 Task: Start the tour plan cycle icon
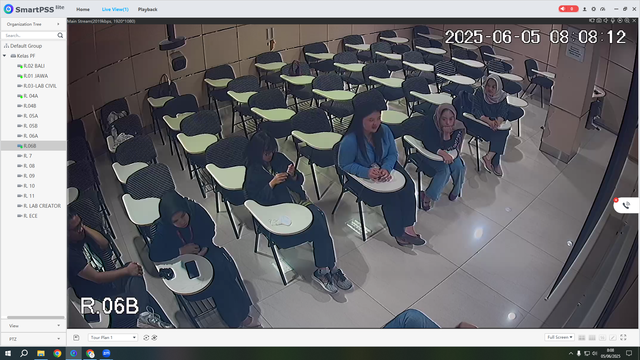[146, 338]
